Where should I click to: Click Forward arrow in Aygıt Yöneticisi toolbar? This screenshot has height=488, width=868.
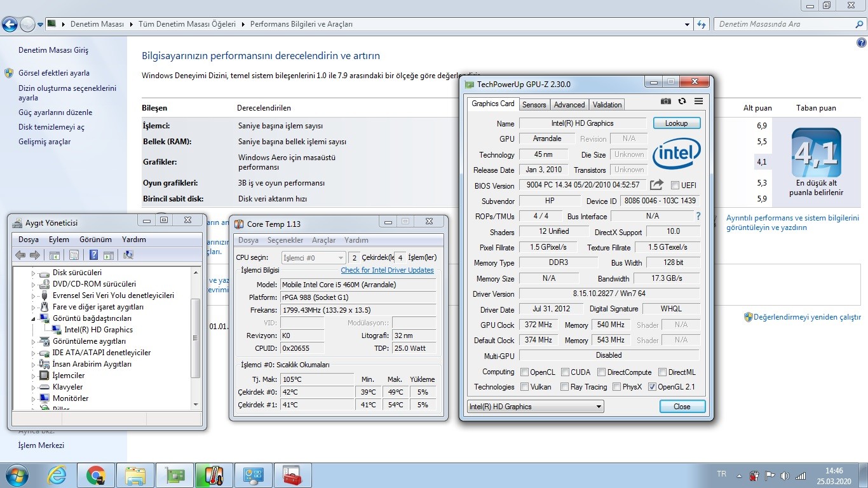tap(34, 255)
